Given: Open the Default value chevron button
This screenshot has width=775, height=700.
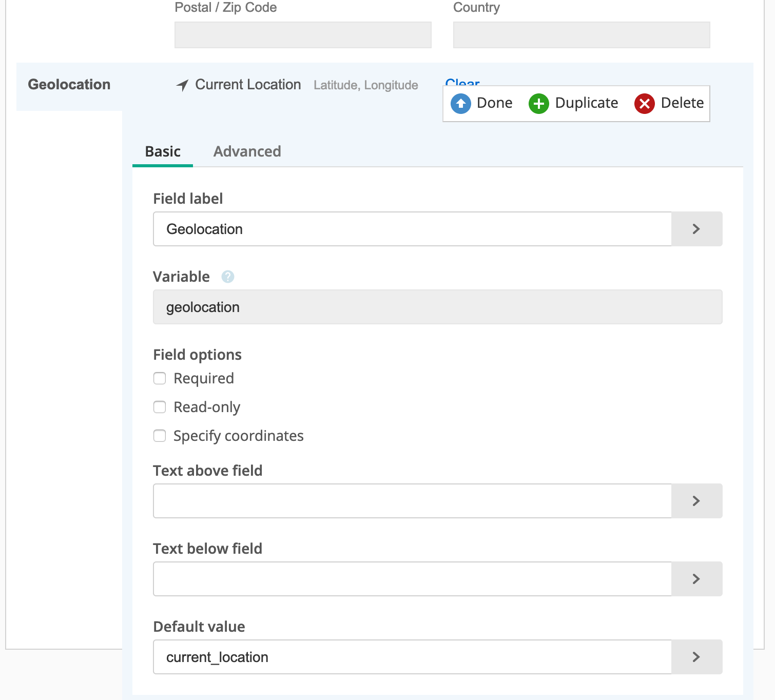Looking at the screenshot, I should pyautogui.click(x=696, y=657).
